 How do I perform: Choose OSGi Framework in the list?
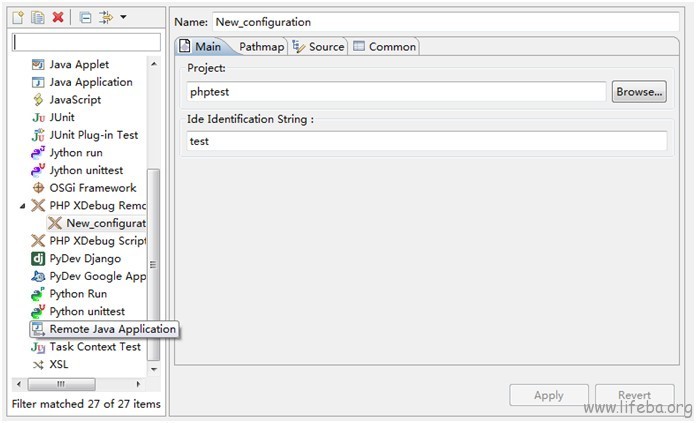[x=92, y=188]
